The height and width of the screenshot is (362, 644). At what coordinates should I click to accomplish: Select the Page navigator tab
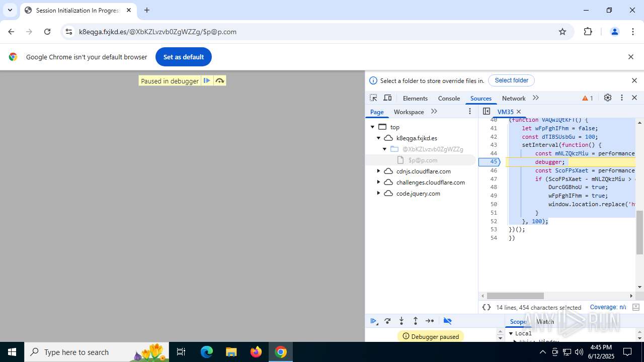377,112
